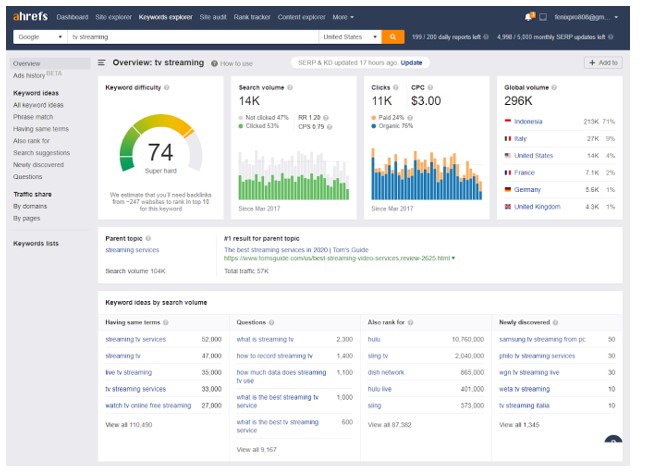Expand the tomsguide URL dropdown arrow
The image size is (649, 476).
[454, 258]
